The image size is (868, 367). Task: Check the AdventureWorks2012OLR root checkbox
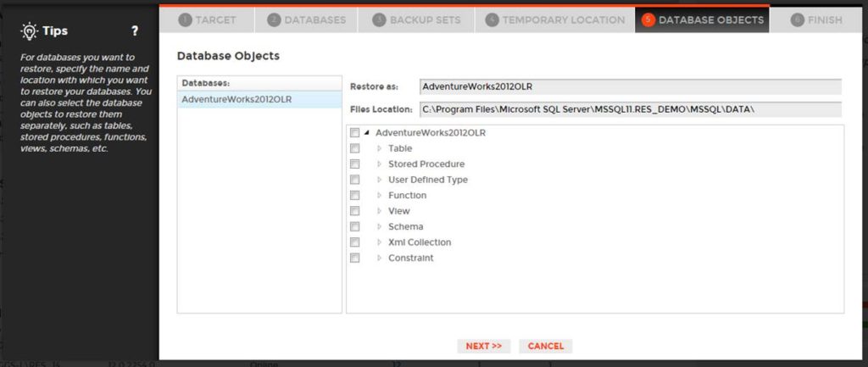point(355,133)
